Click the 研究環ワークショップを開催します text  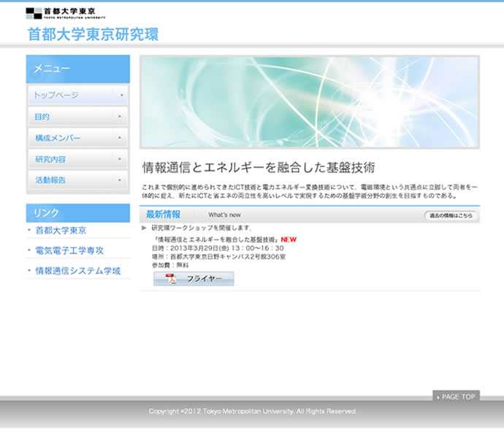[x=201, y=228]
